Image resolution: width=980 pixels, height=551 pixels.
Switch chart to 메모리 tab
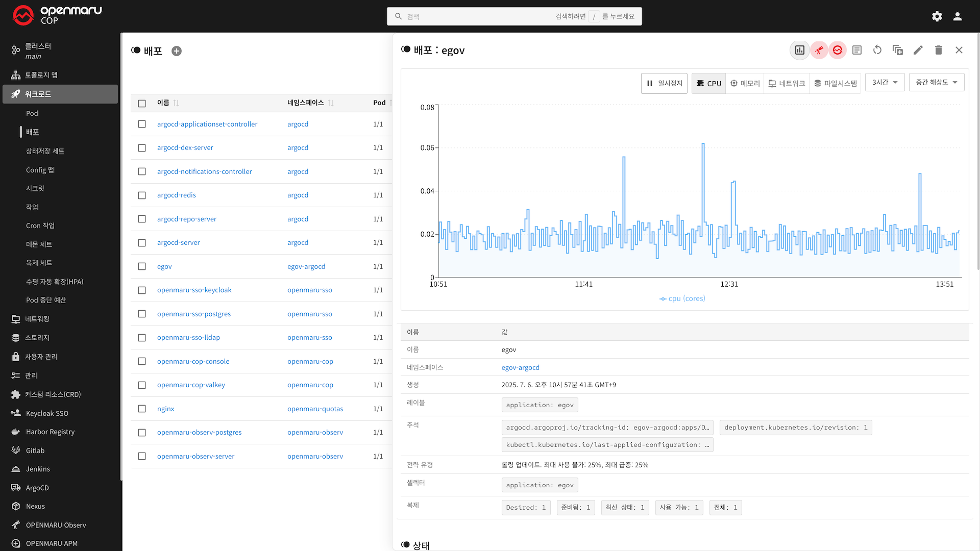[745, 83]
